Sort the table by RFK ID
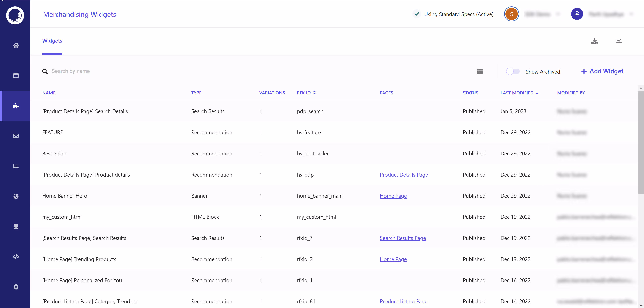Image resolution: width=644 pixels, height=308 pixels. (x=314, y=92)
